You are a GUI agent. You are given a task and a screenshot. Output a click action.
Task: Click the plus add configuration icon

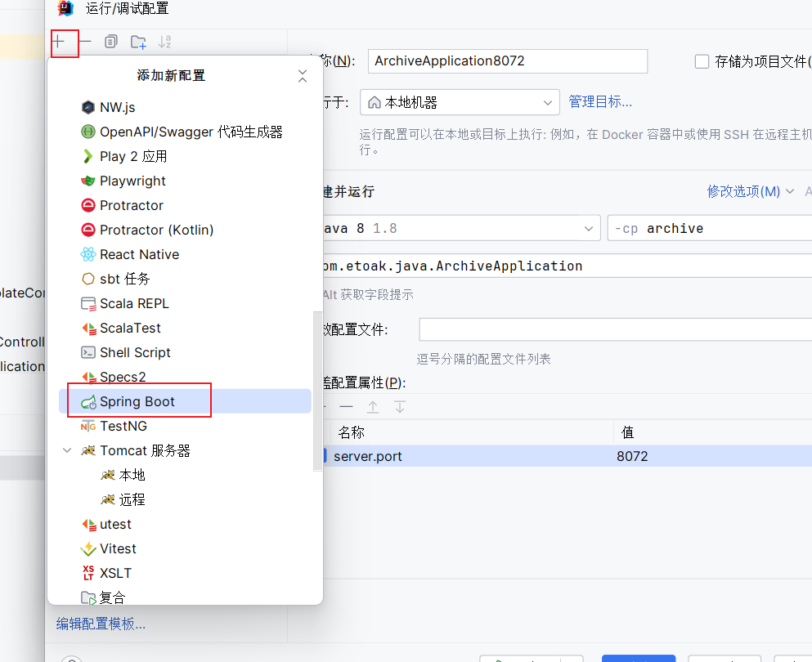click(x=59, y=42)
